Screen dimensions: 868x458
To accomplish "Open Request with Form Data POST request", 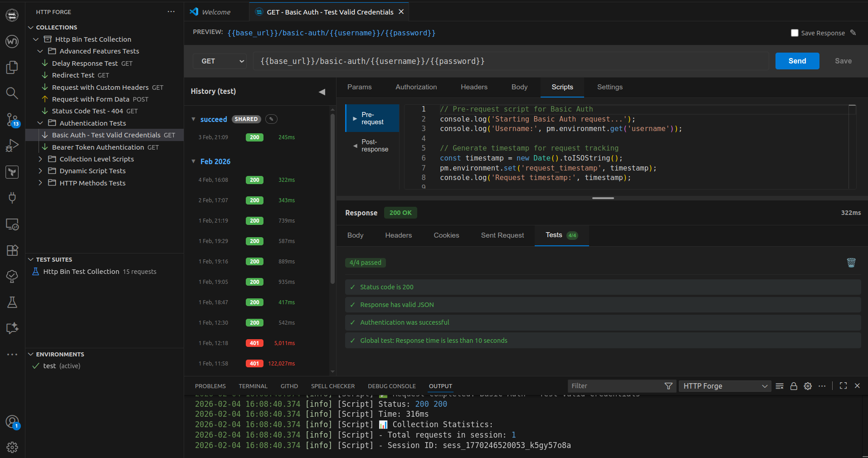I will pos(104,99).
